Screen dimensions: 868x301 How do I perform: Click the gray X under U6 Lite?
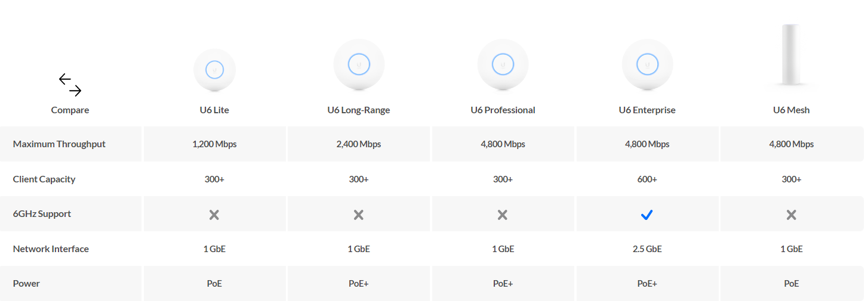[214, 215]
